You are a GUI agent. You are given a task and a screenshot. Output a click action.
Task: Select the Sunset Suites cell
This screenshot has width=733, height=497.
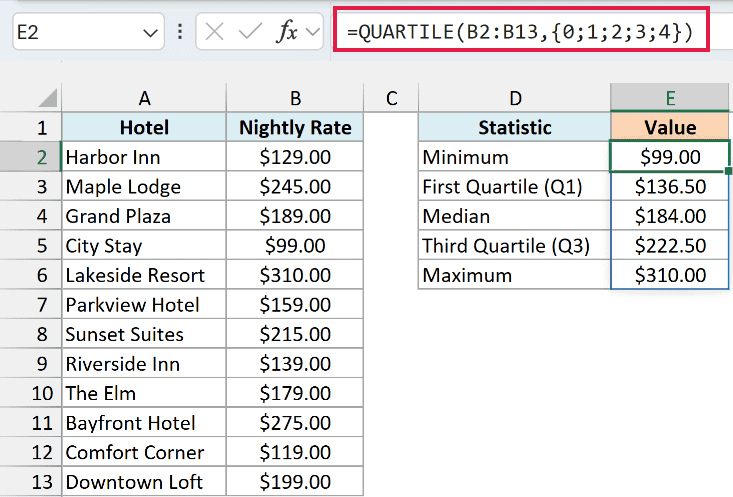click(144, 334)
